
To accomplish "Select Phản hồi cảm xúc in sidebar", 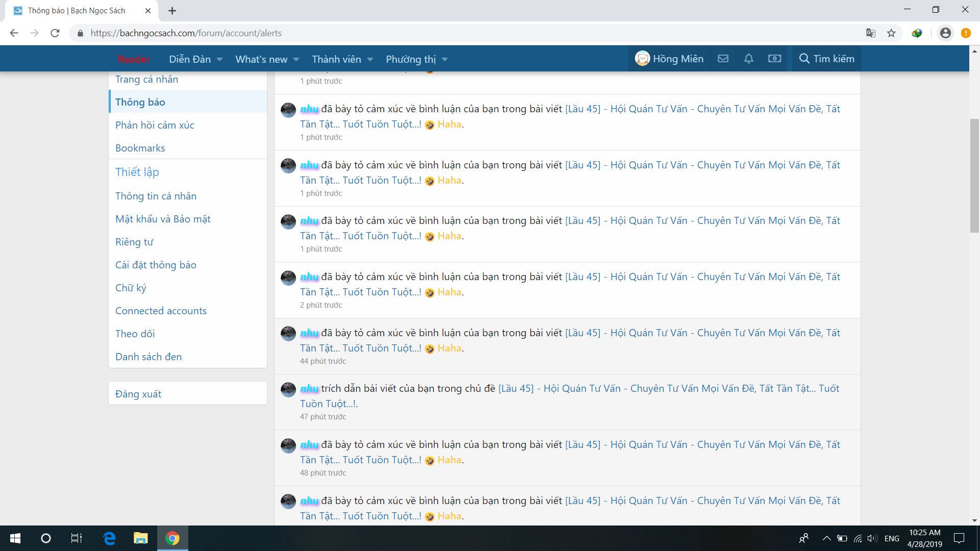I will [155, 125].
